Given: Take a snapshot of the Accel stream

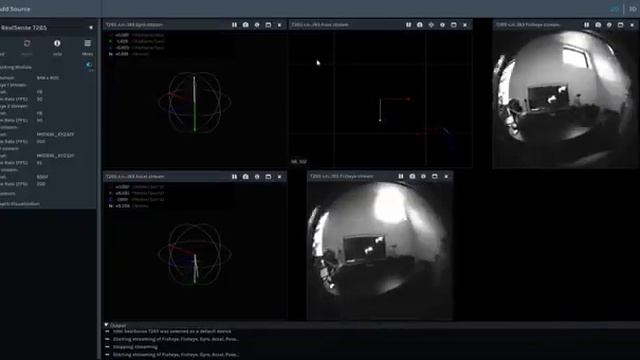Looking at the screenshot, I should [x=246, y=177].
